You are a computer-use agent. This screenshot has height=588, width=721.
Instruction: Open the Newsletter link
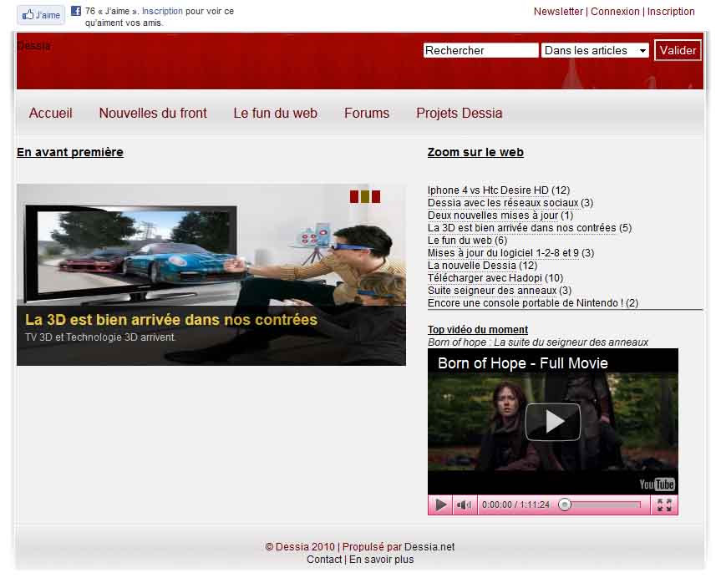point(558,12)
